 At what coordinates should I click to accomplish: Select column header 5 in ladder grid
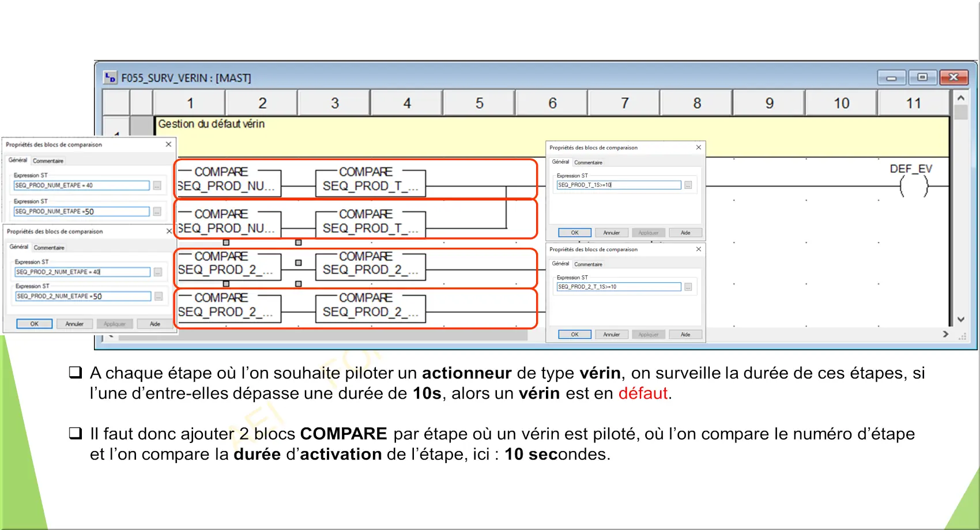click(479, 103)
